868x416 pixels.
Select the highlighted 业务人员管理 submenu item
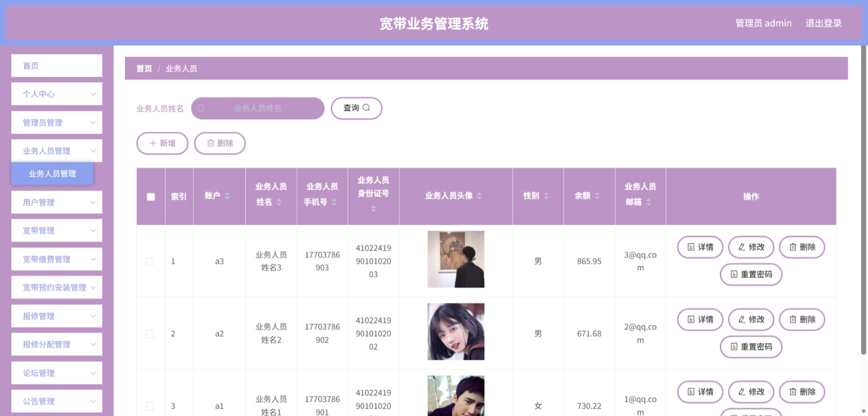(x=52, y=173)
